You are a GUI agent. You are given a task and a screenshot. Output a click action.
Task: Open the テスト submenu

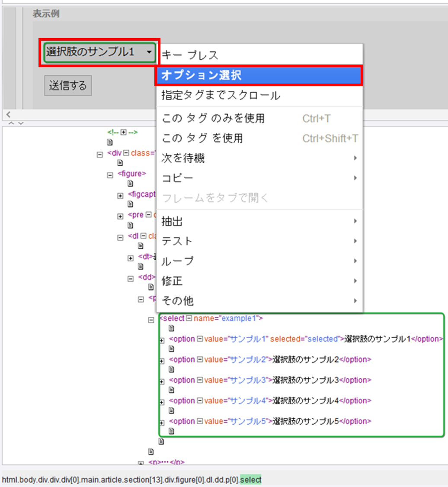(259, 241)
